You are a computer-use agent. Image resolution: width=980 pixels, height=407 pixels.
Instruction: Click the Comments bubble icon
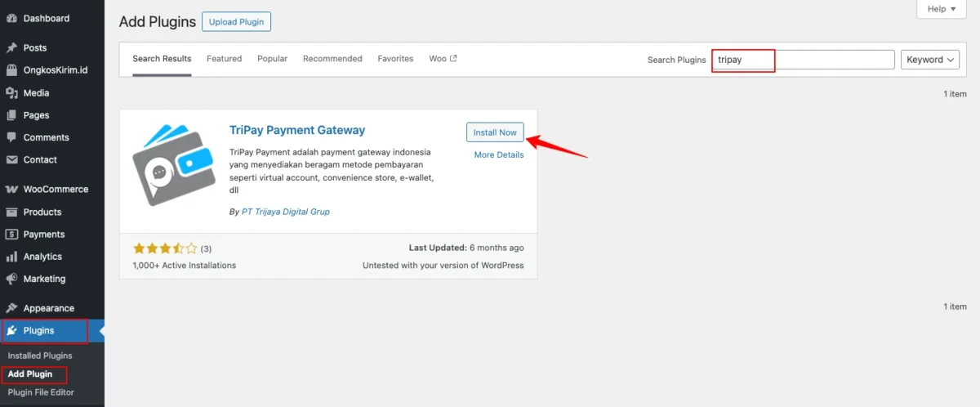(11, 137)
